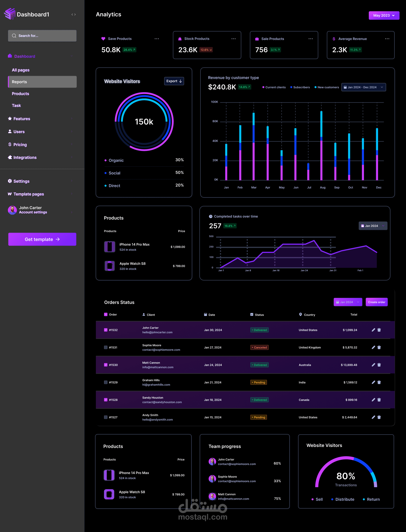Open Completed tasks Jan 2024 dropdown

(373, 226)
